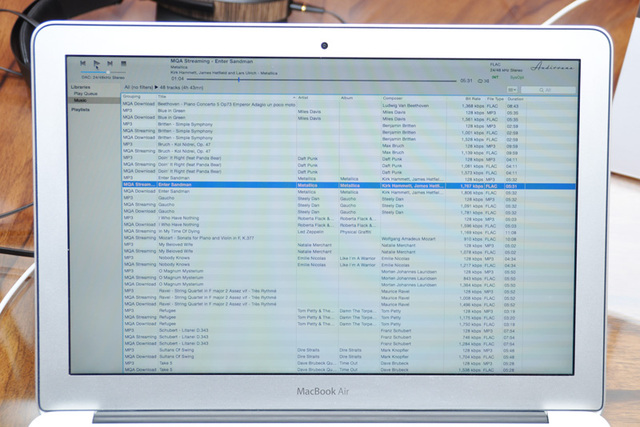Sort by Bit Rate column header
Viewport: 640px width, 427px height.
tap(473, 97)
